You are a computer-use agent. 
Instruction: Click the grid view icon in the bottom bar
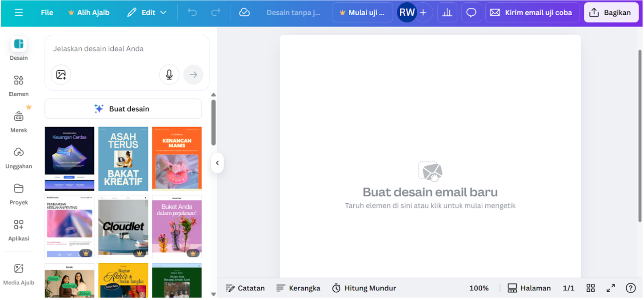point(590,288)
